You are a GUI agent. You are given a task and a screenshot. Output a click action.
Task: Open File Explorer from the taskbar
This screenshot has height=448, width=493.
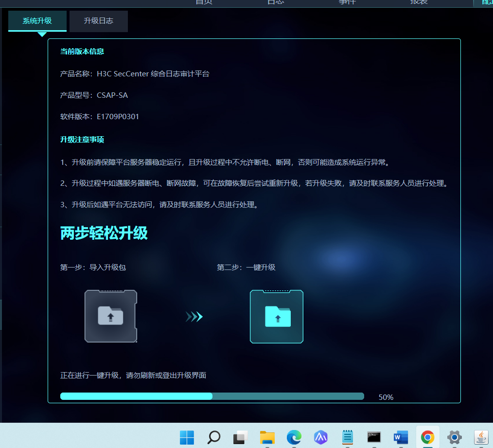[x=267, y=437]
